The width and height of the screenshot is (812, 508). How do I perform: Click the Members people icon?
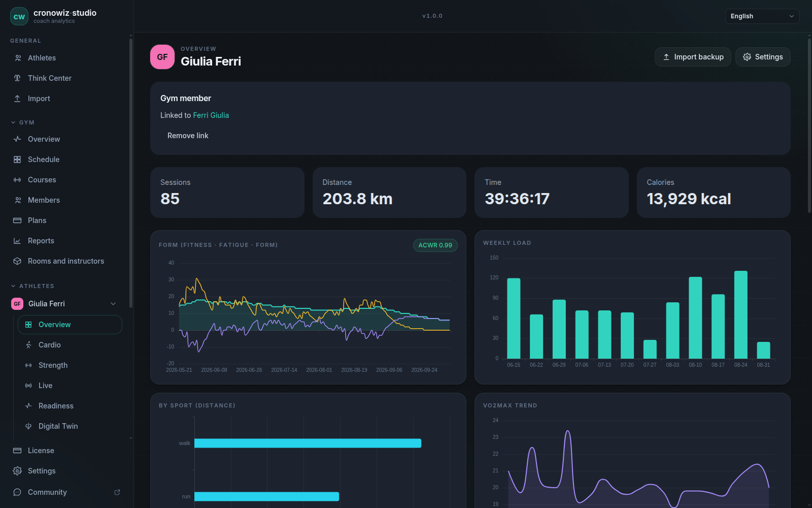click(18, 200)
